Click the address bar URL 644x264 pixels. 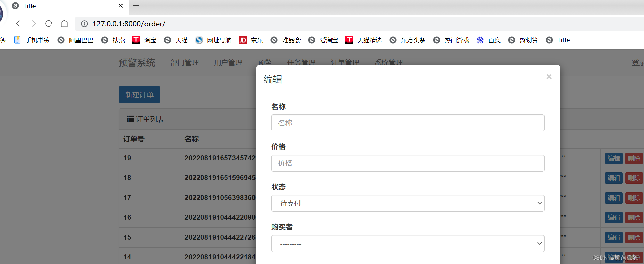tap(129, 24)
